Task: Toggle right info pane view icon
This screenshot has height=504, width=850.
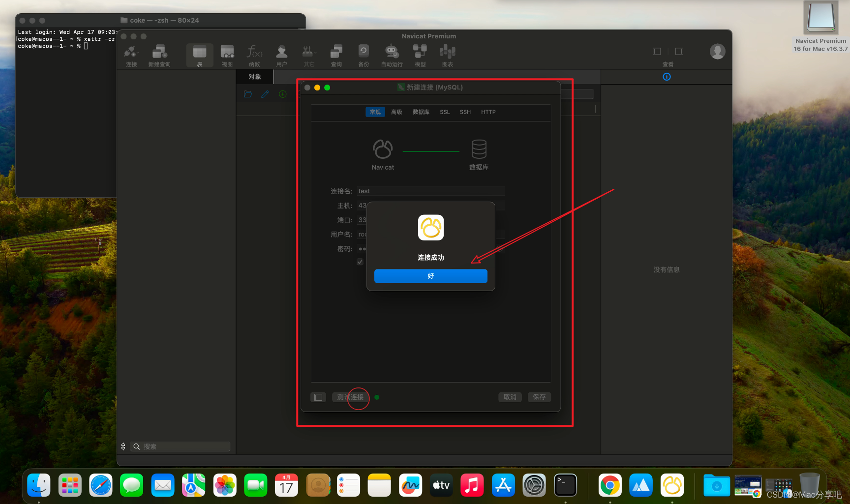Action: (679, 51)
